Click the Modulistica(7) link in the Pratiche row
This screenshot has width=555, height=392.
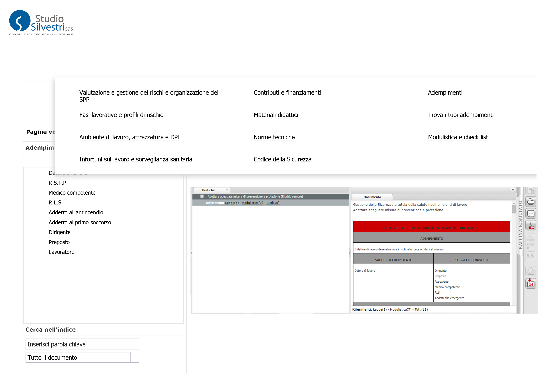tap(252, 203)
